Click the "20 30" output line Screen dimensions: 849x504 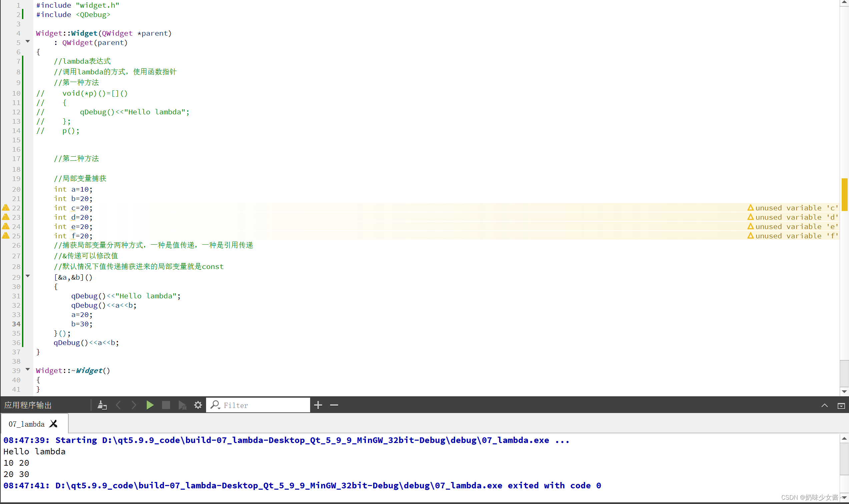(x=16, y=474)
